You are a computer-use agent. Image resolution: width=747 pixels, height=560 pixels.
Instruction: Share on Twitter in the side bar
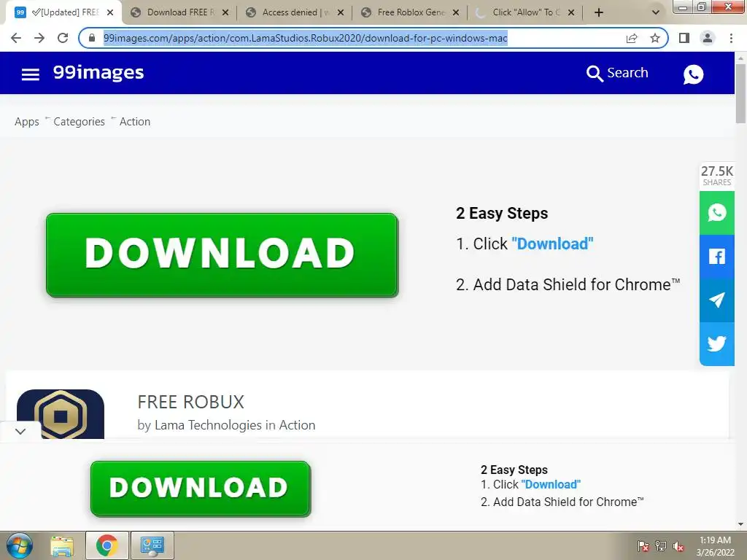click(716, 344)
